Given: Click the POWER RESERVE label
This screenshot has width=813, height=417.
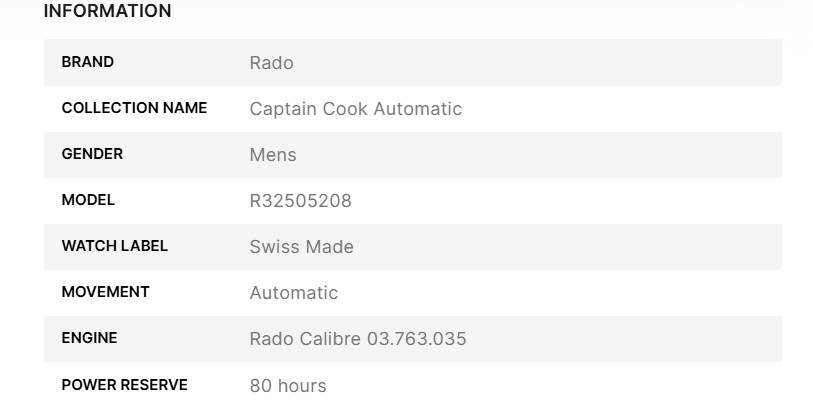Looking at the screenshot, I should click(x=124, y=384).
